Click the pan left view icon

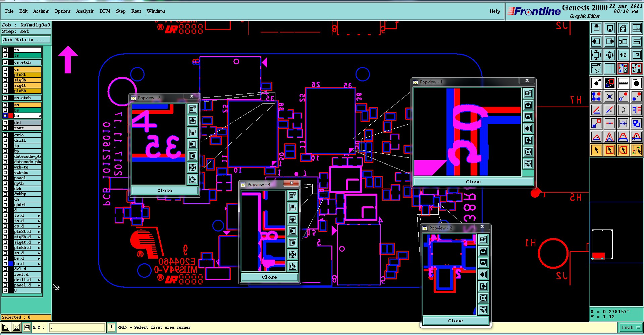coord(596,42)
